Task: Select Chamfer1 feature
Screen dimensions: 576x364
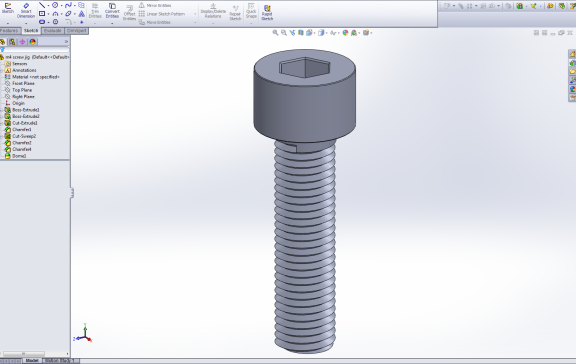Action: 22,130
